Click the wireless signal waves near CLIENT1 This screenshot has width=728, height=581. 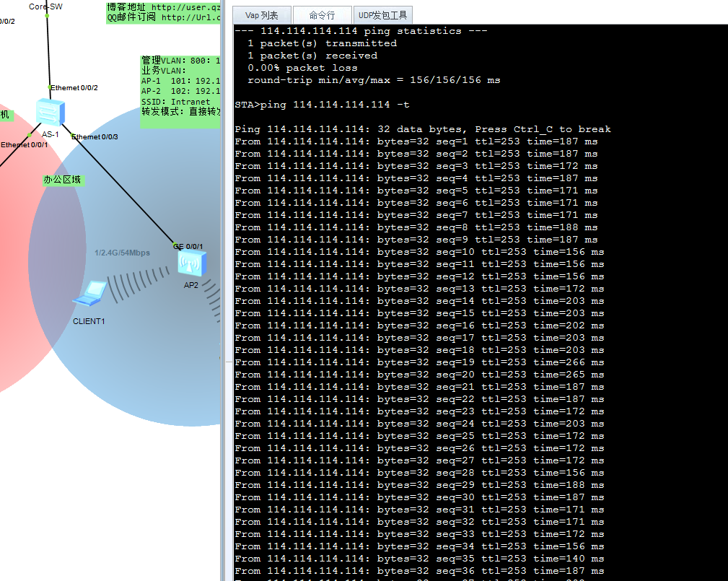pos(139,284)
